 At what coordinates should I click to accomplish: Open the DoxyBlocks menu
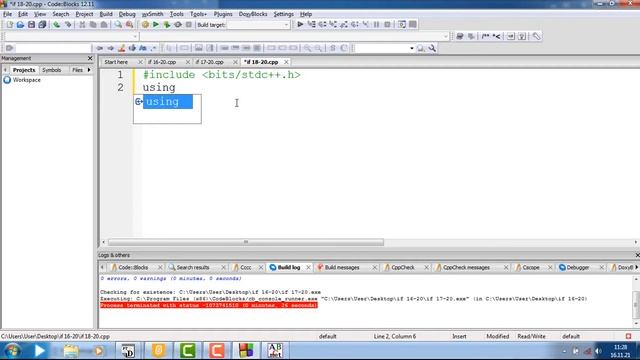pyautogui.click(x=253, y=14)
